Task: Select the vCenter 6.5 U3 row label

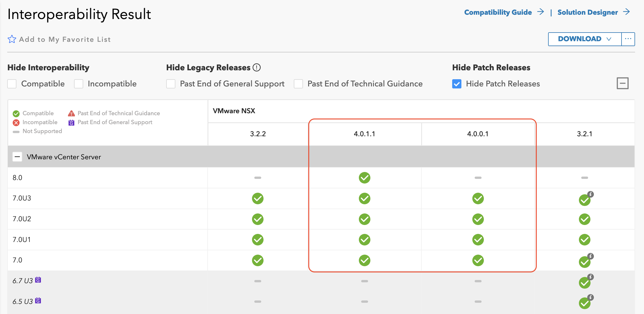Action: [x=22, y=302]
